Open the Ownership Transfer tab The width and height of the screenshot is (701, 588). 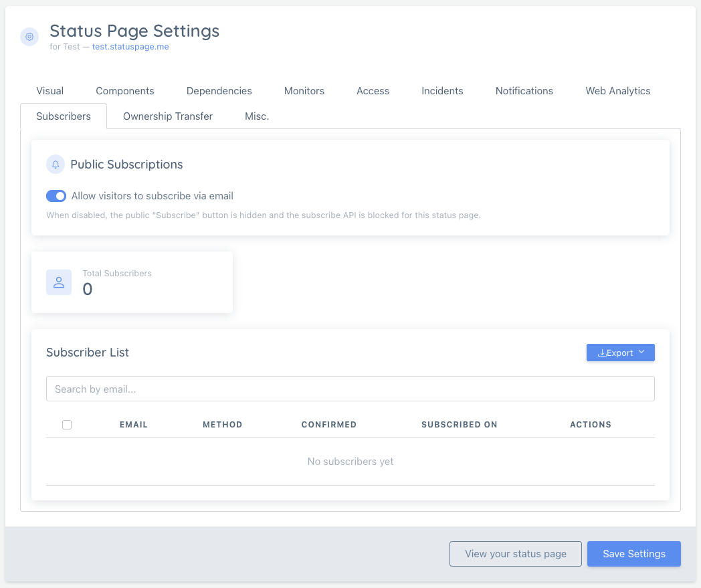pos(168,116)
